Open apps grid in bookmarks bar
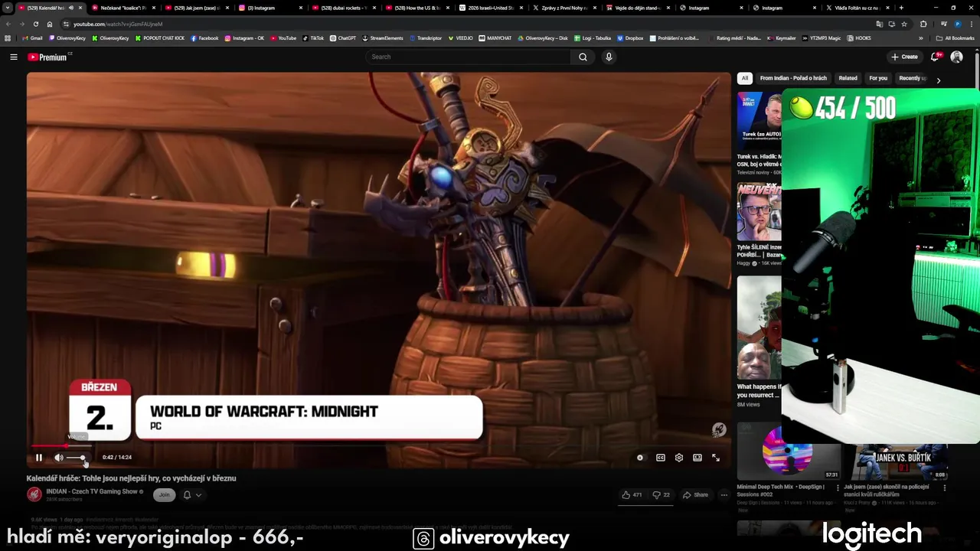 click(8, 38)
